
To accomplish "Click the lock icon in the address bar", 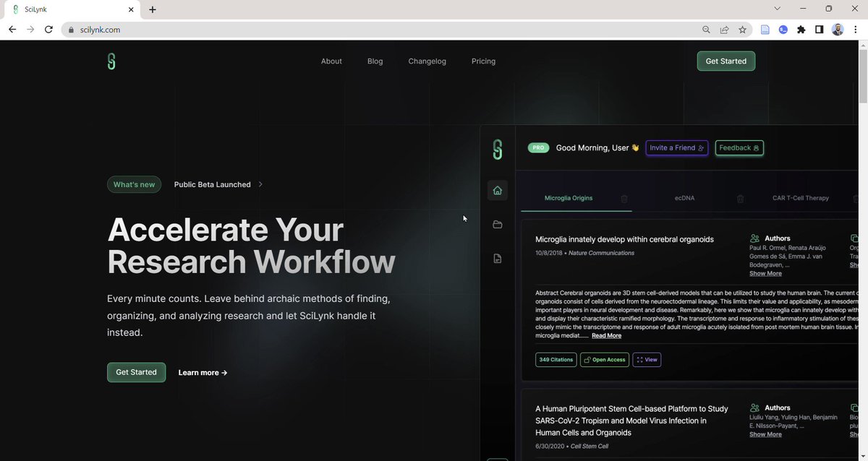I will pyautogui.click(x=72, y=30).
